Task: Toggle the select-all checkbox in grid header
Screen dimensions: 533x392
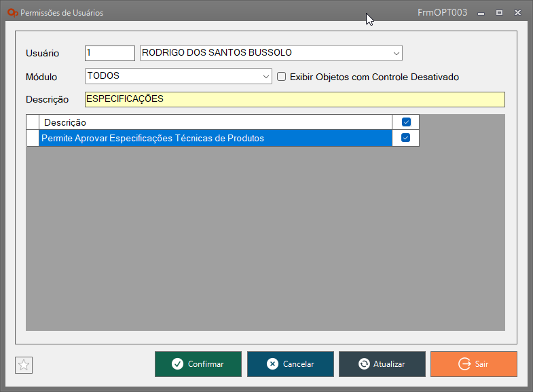Action: pyautogui.click(x=406, y=122)
